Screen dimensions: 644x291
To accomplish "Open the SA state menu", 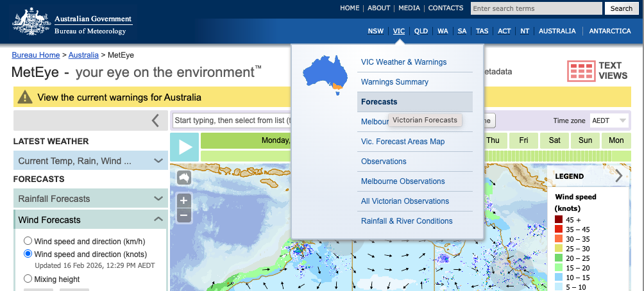I will pyautogui.click(x=462, y=31).
